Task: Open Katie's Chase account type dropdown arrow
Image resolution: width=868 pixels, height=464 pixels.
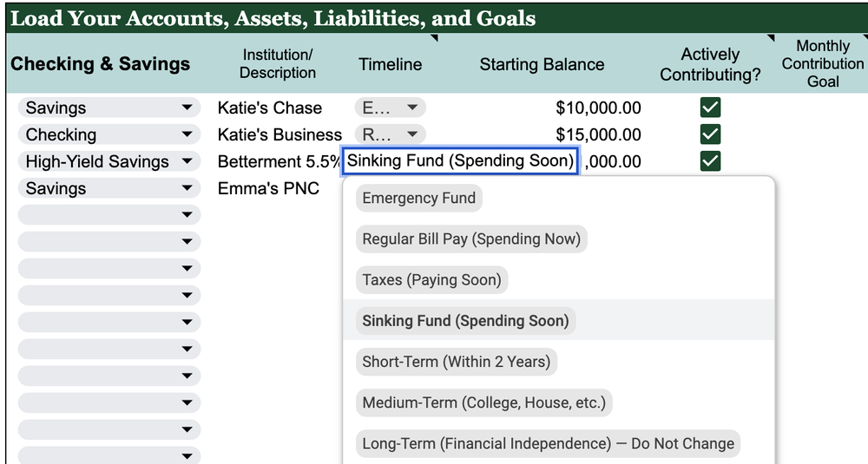Action: point(187,108)
